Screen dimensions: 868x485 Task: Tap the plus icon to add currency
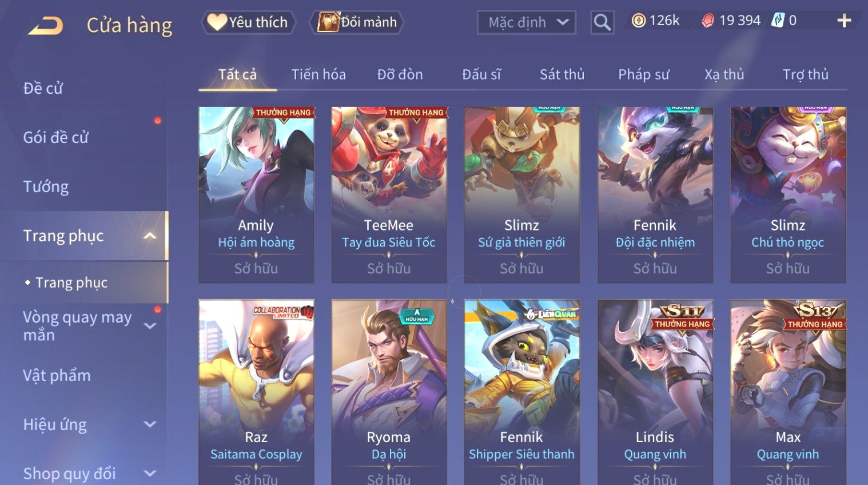pos(844,21)
